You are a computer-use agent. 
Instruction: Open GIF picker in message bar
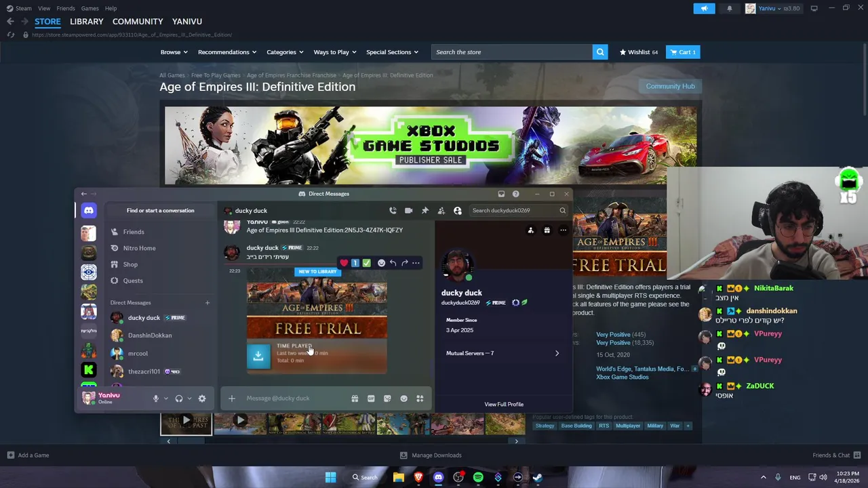[x=371, y=399]
